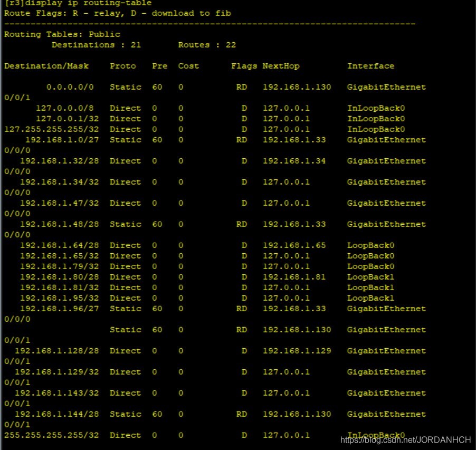Select destination 127.255.255.255/32
Screen dimensions: 476x450
tap(52, 129)
